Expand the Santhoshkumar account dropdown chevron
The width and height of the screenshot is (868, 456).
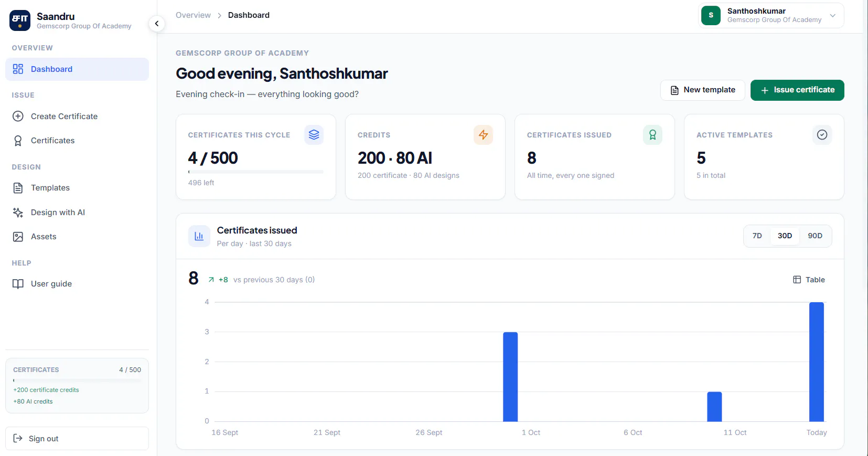(832, 16)
